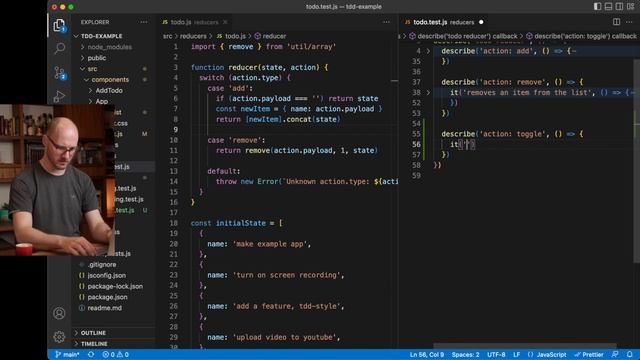Click main branch indicator in status bar
640x360 pixels.
(x=67, y=354)
